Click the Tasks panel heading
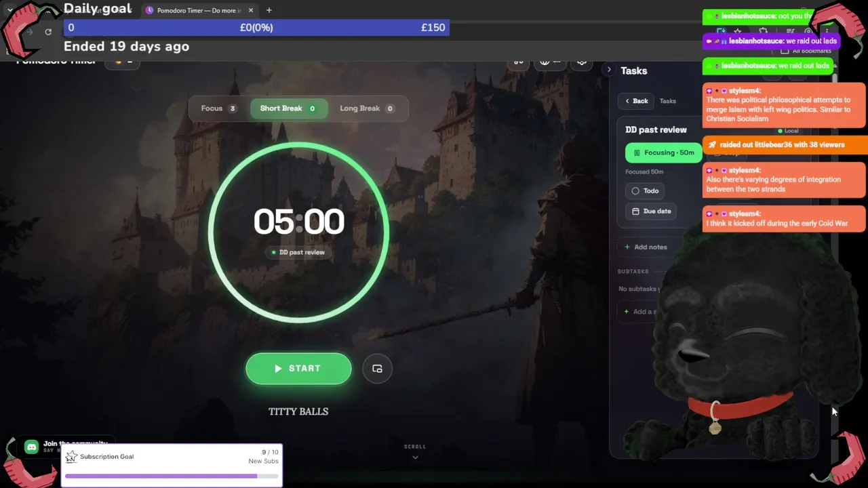The height and width of the screenshot is (488, 868). [x=634, y=70]
